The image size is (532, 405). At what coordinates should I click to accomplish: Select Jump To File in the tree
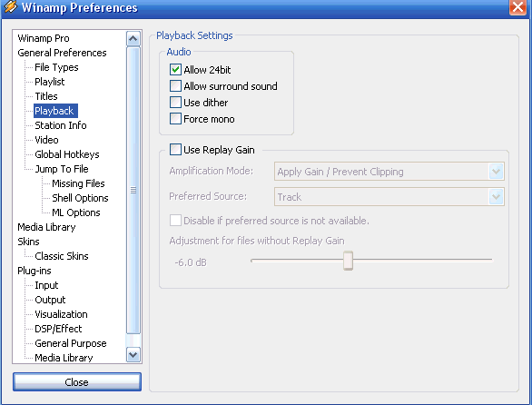tap(62, 169)
